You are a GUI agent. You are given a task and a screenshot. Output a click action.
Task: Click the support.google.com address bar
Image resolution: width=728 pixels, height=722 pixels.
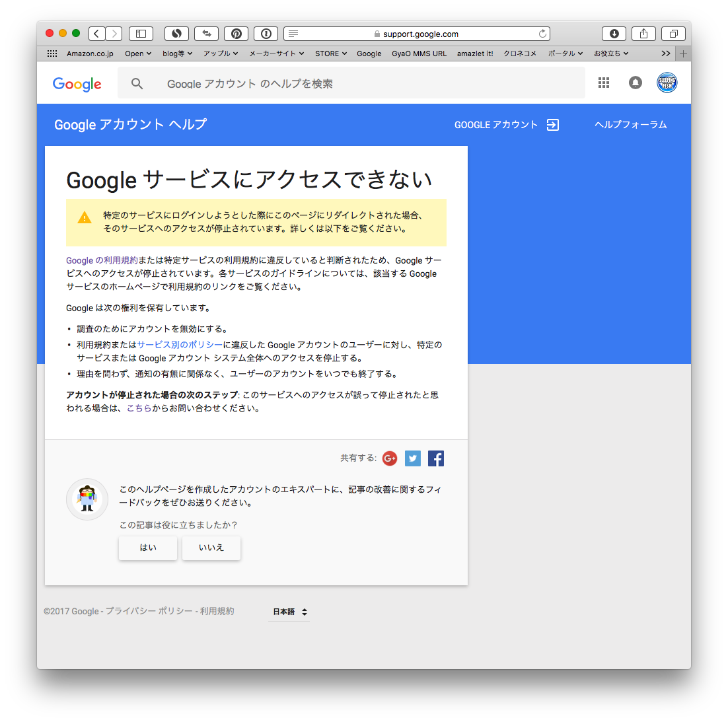coord(416,34)
